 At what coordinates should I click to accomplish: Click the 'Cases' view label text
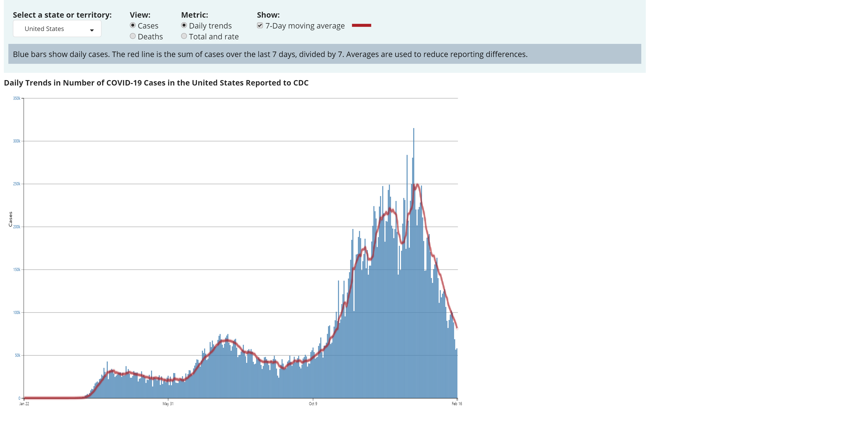[x=148, y=26]
